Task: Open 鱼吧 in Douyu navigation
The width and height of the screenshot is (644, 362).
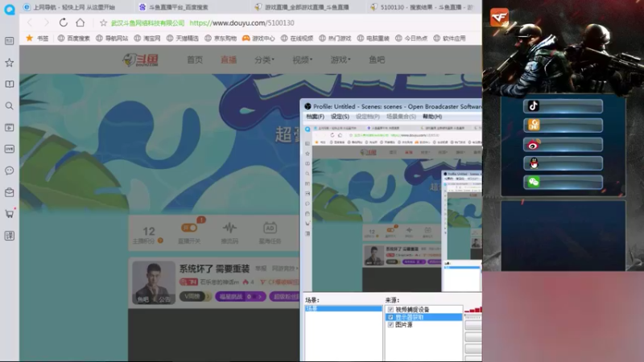Action: coord(377,60)
